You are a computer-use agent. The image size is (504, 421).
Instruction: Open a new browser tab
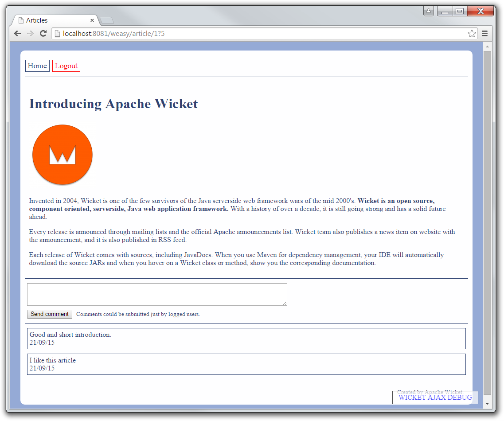tap(106, 20)
